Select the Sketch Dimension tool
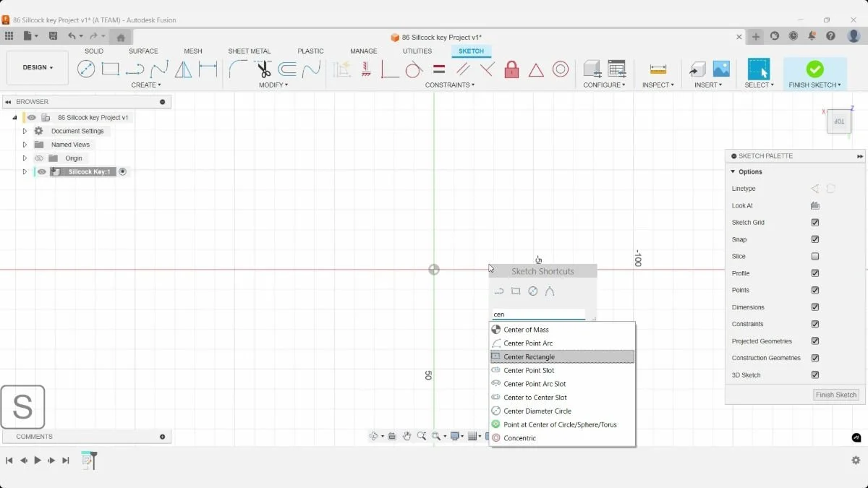The height and width of the screenshot is (488, 868). click(208, 69)
